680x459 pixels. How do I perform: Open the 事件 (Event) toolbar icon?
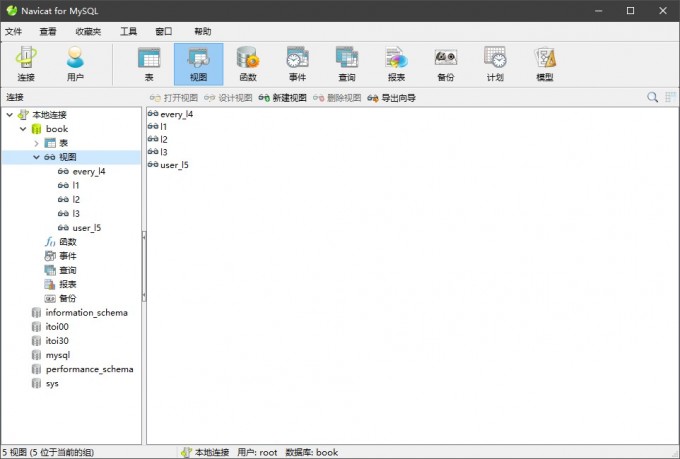click(x=298, y=64)
